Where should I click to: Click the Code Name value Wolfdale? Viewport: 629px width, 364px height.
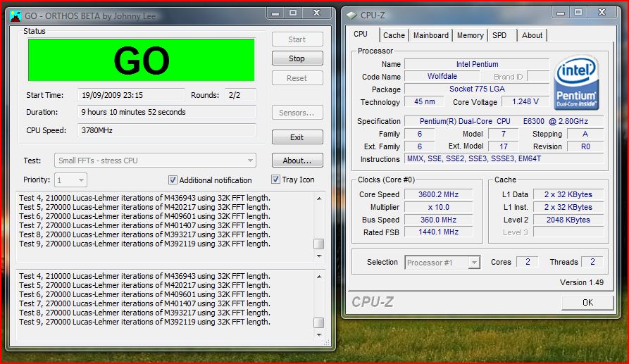click(x=442, y=76)
